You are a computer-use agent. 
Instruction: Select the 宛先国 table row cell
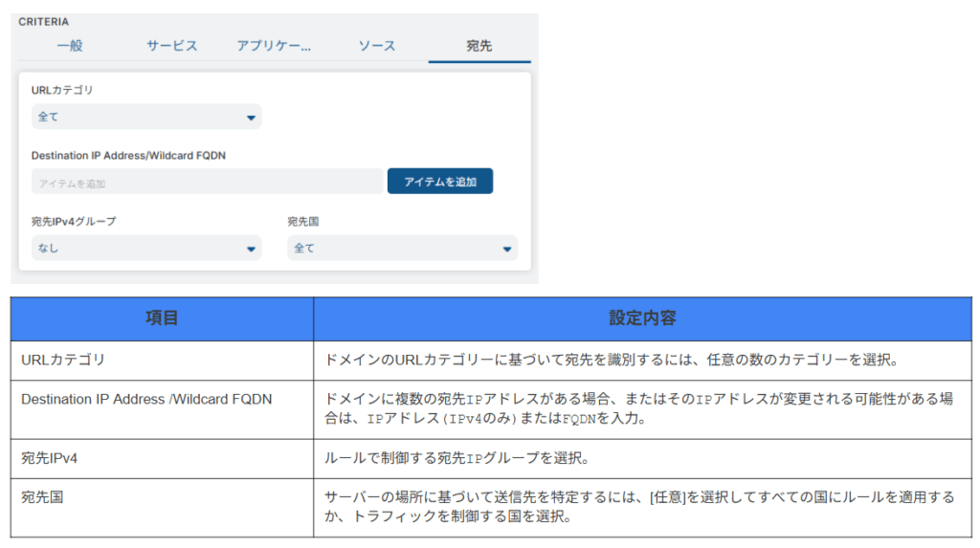(x=162, y=508)
